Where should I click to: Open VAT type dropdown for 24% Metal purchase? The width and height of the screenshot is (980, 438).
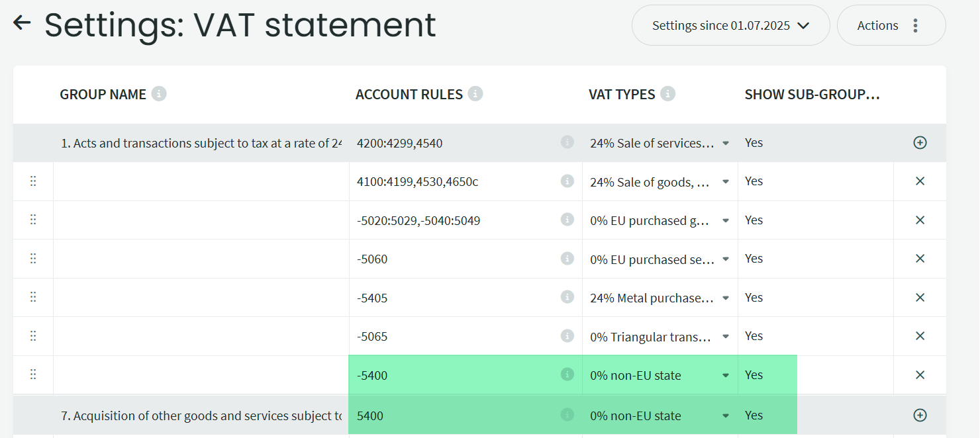tap(726, 298)
